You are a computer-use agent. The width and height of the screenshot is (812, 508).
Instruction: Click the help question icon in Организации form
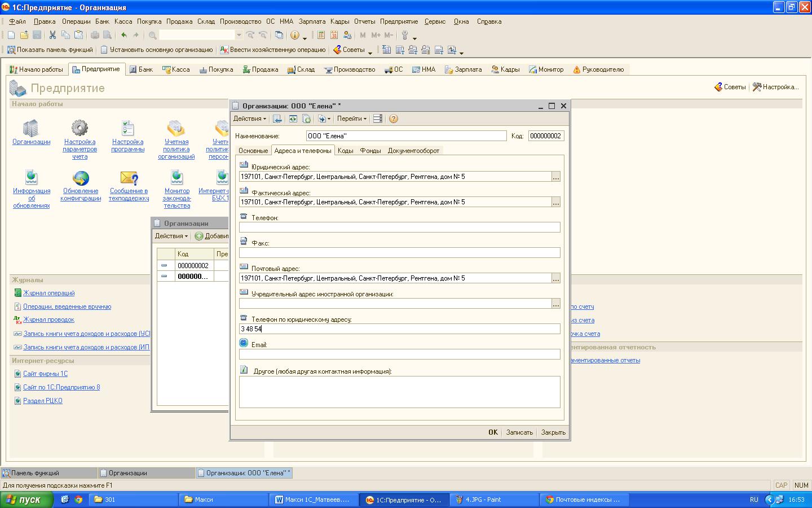(394, 119)
